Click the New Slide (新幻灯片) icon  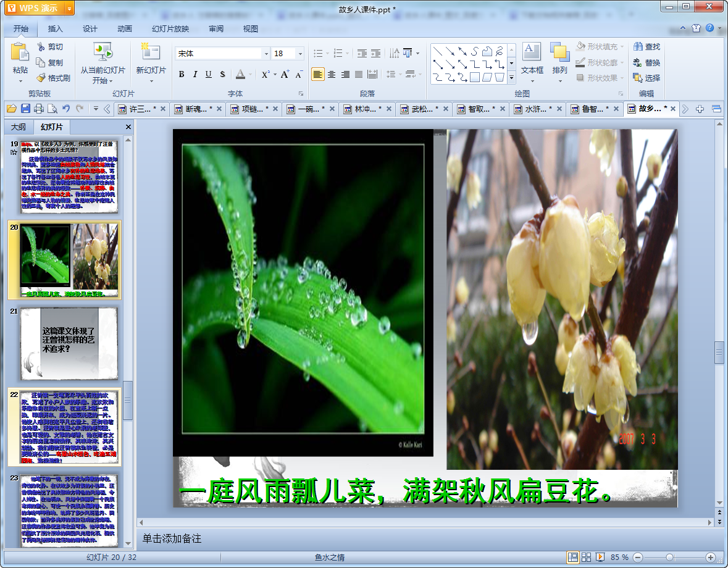point(151,51)
